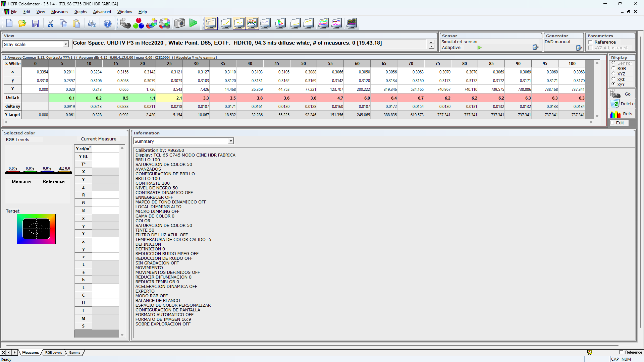Measure gray scale with gray balls icon

pos(125,23)
